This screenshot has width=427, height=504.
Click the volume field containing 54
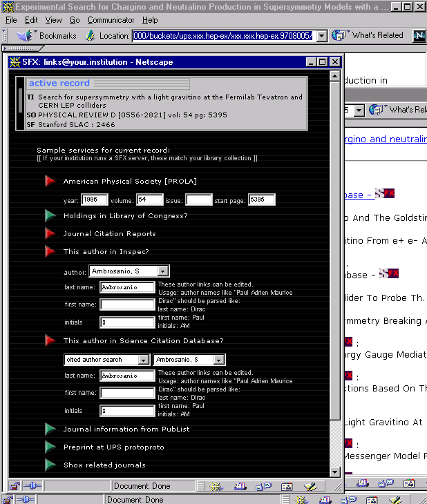pos(150,200)
